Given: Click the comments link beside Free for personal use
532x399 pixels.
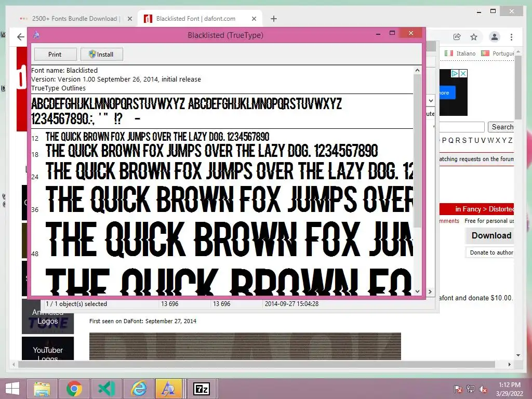Looking at the screenshot, I should tap(449, 221).
